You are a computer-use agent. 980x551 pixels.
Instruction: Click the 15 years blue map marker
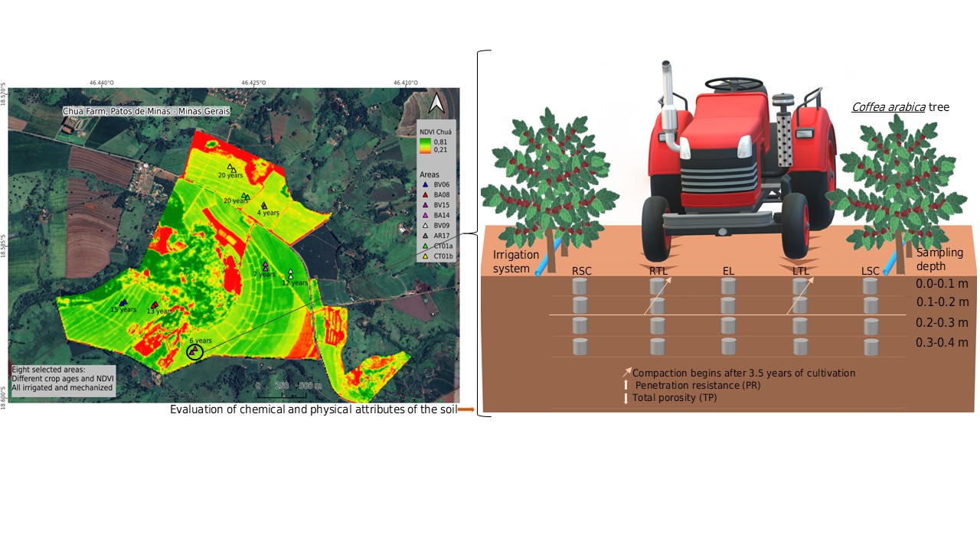point(123,303)
